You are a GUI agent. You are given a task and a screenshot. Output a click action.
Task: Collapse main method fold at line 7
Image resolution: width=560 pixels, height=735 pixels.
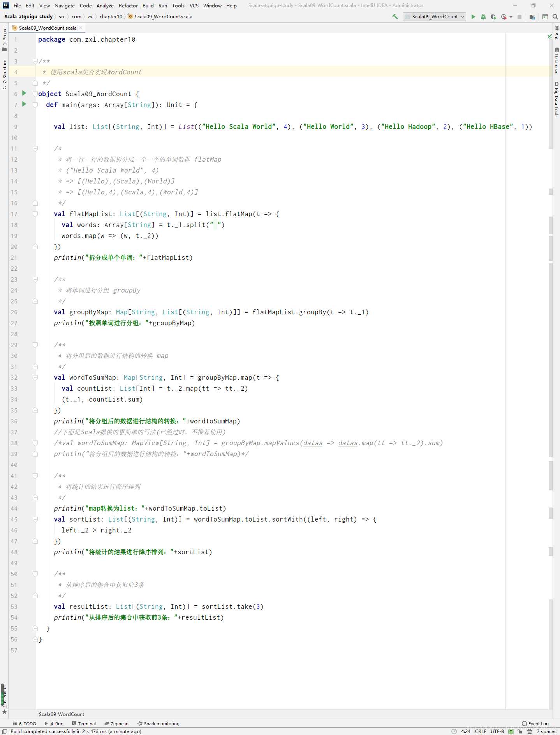pos(35,105)
